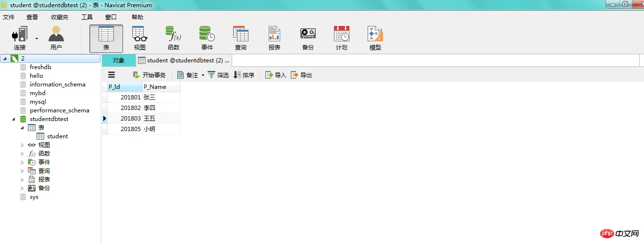
Task: Open the 报表 report toolbar button
Action: click(x=274, y=38)
